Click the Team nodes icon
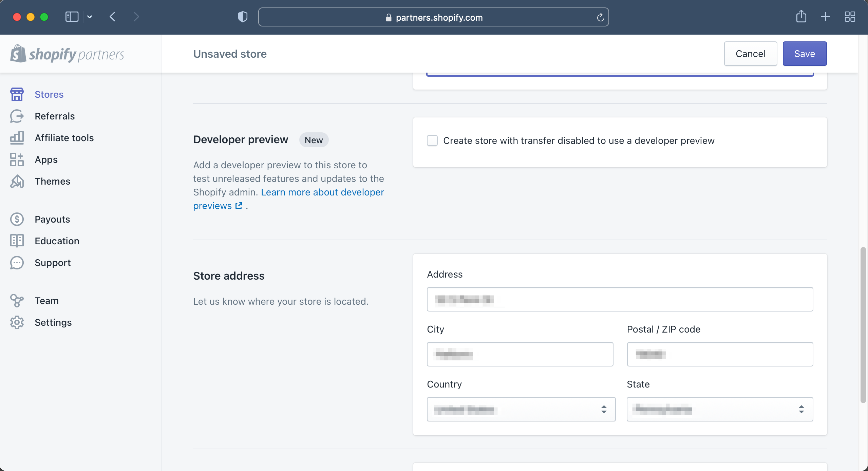The image size is (868, 471). (x=17, y=301)
